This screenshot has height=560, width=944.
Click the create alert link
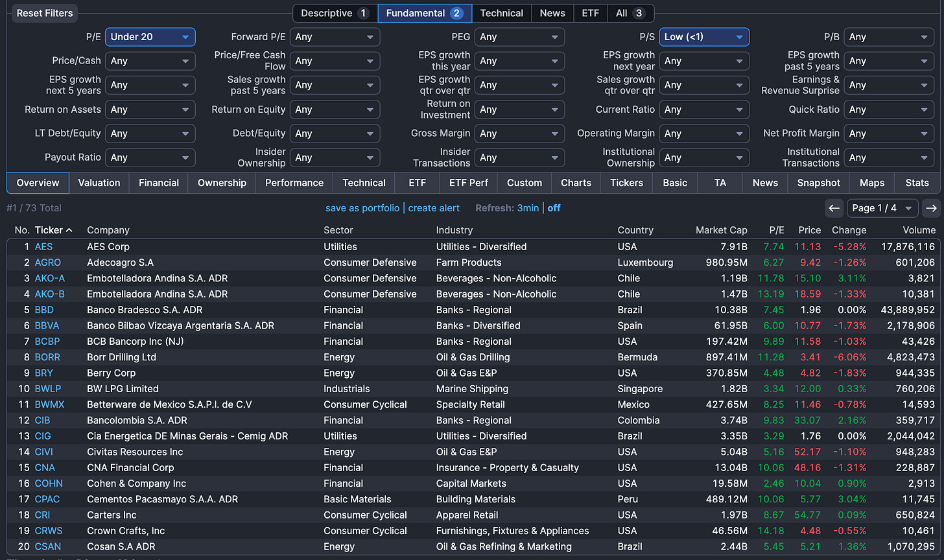coord(434,208)
